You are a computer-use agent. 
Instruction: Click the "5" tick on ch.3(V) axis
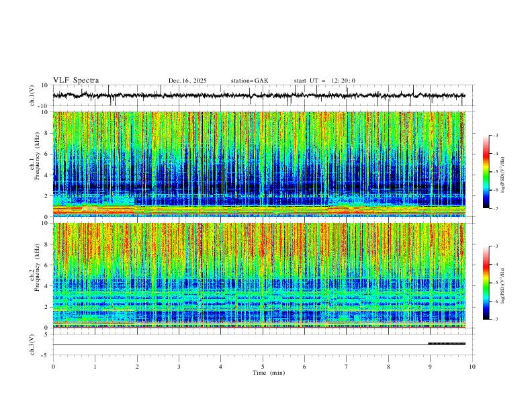coord(46,334)
